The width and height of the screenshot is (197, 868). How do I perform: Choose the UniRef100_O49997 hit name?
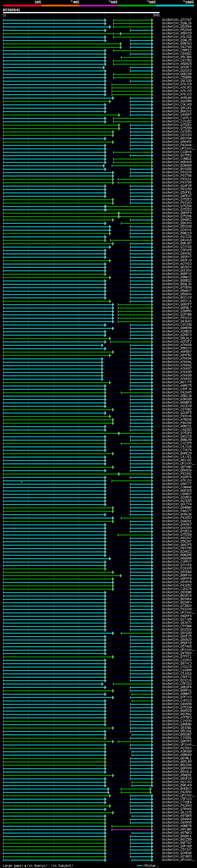pos(177,115)
